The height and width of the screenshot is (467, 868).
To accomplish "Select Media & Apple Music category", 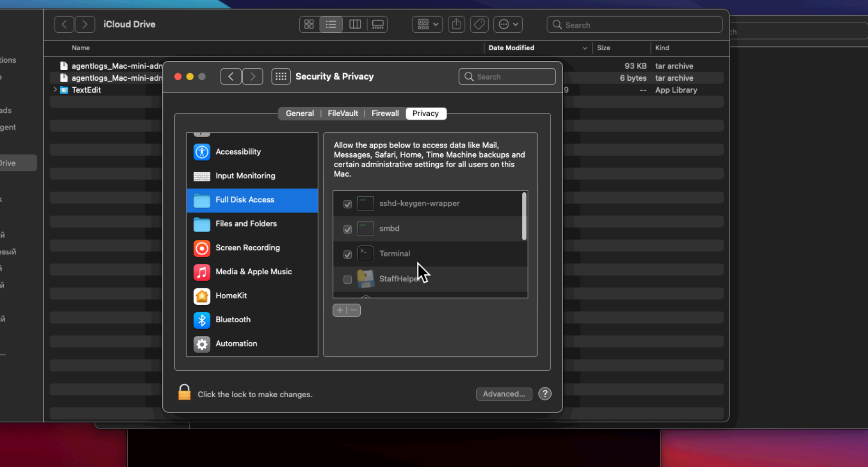I will pyautogui.click(x=252, y=271).
